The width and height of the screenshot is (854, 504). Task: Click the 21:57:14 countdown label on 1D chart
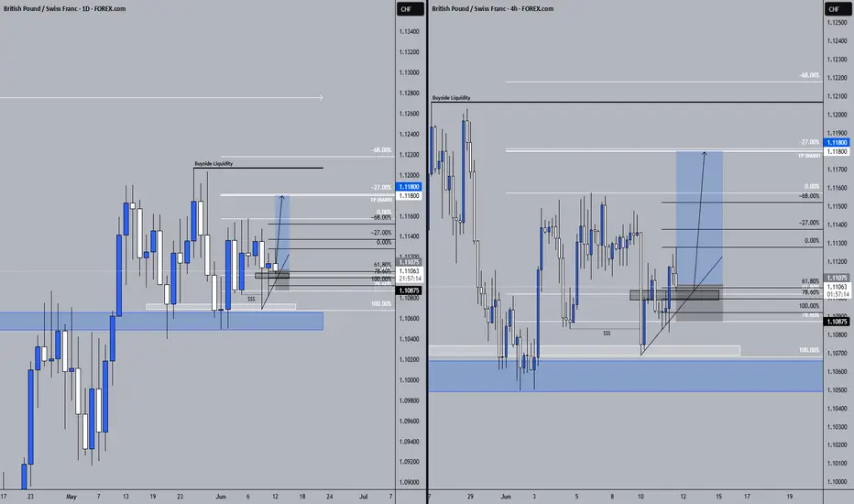pos(409,279)
